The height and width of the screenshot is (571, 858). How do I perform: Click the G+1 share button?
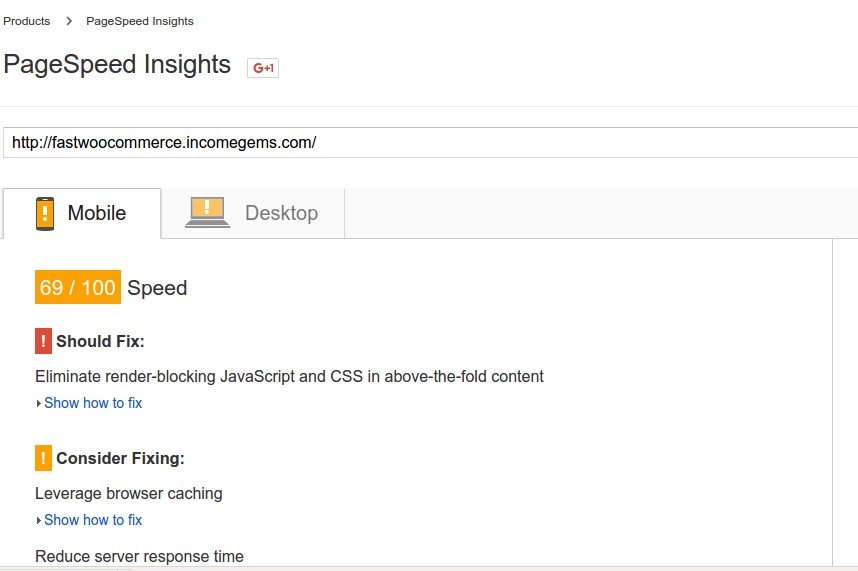263,68
